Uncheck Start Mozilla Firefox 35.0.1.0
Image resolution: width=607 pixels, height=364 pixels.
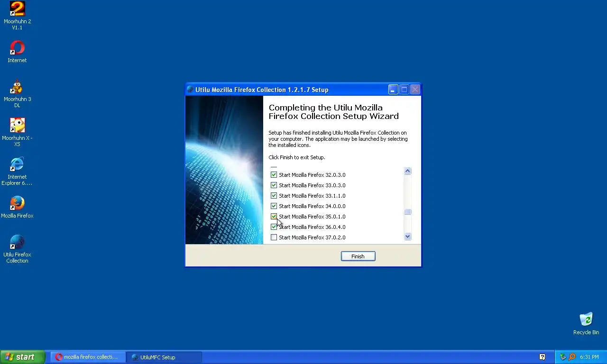coord(274,217)
